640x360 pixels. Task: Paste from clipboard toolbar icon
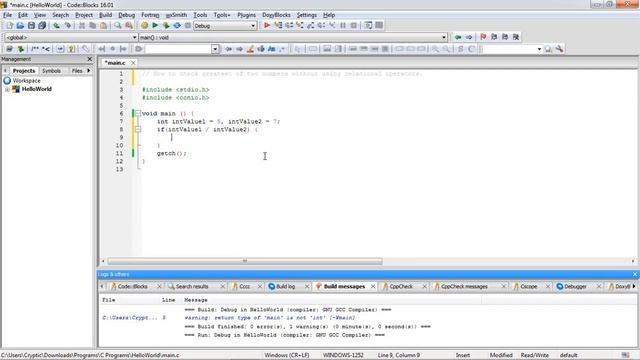point(104,25)
